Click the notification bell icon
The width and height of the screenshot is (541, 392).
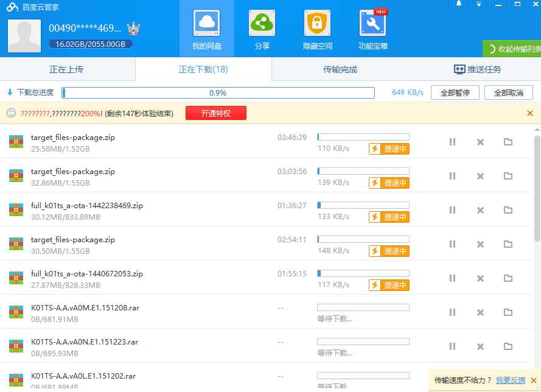click(458, 4)
